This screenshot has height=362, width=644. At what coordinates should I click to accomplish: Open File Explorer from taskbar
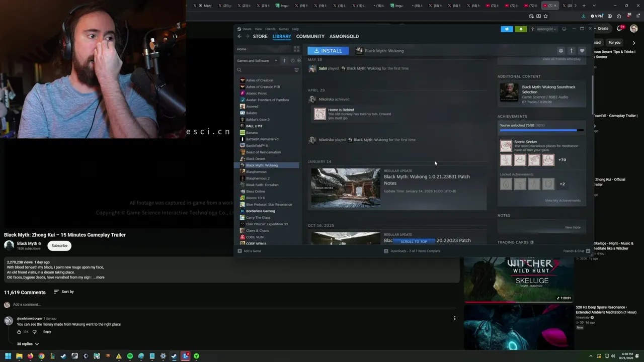tap(19, 356)
